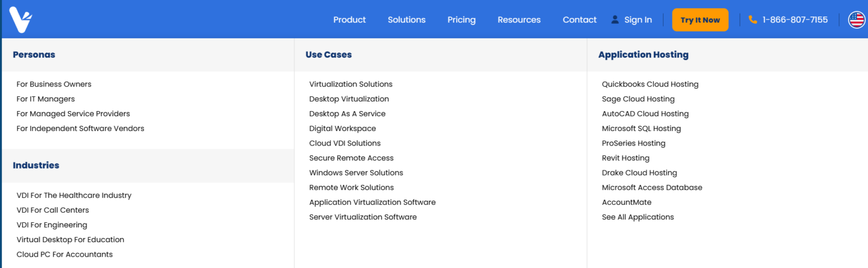The width and height of the screenshot is (868, 268).
Task: Go to the Pricing page
Action: click(x=462, y=20)
